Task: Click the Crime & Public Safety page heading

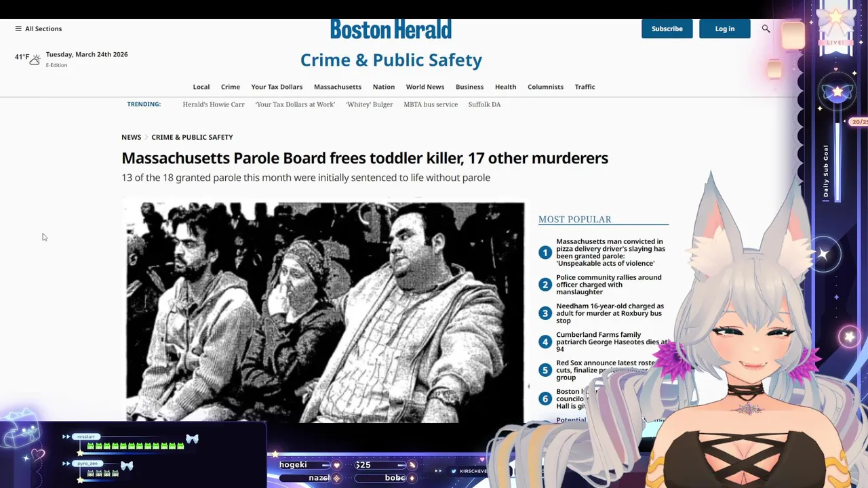Action: [391, 60]
